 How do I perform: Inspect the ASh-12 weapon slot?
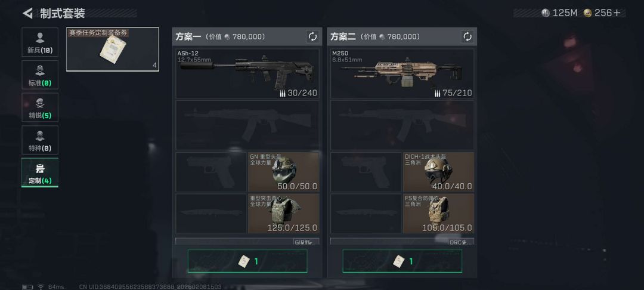247,73
